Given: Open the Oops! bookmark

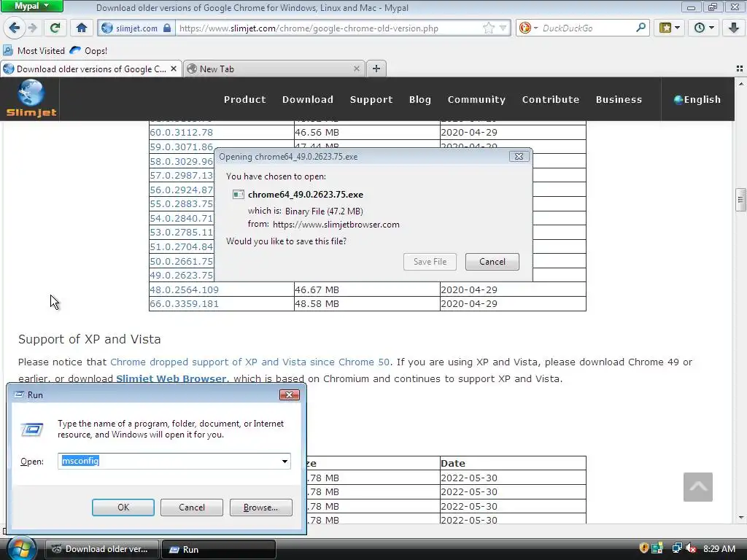Looking at the screenshot, I should (x=88, y=50).
